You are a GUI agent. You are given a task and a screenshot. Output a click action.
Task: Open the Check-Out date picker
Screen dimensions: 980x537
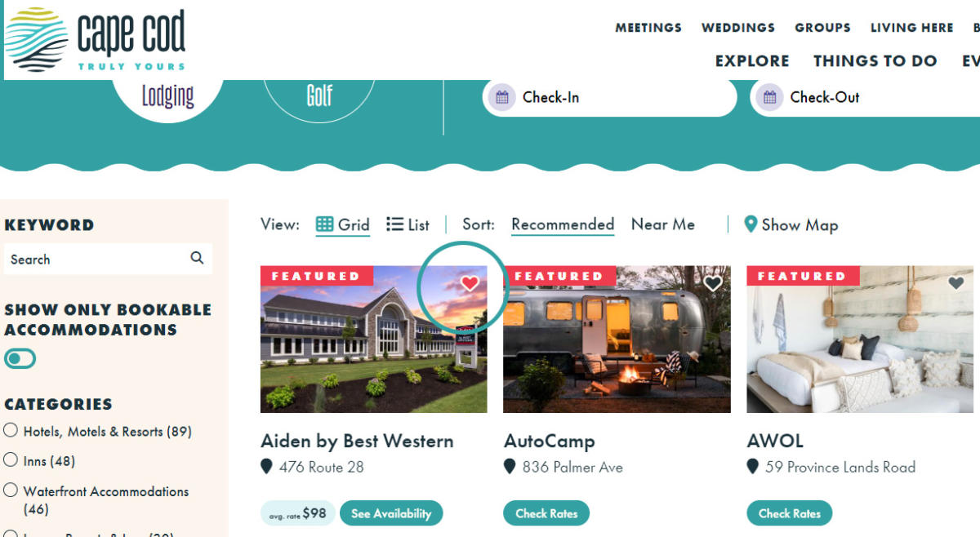click(866, 98)
